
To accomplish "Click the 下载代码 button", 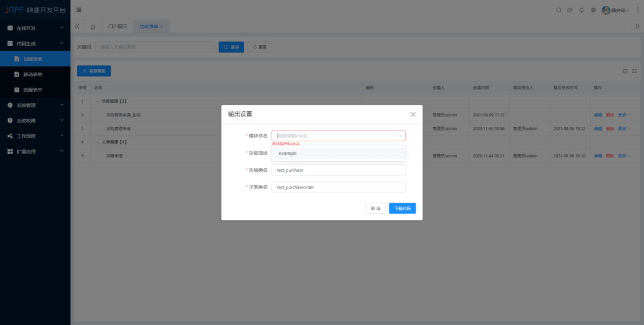I will coord(402,208).
